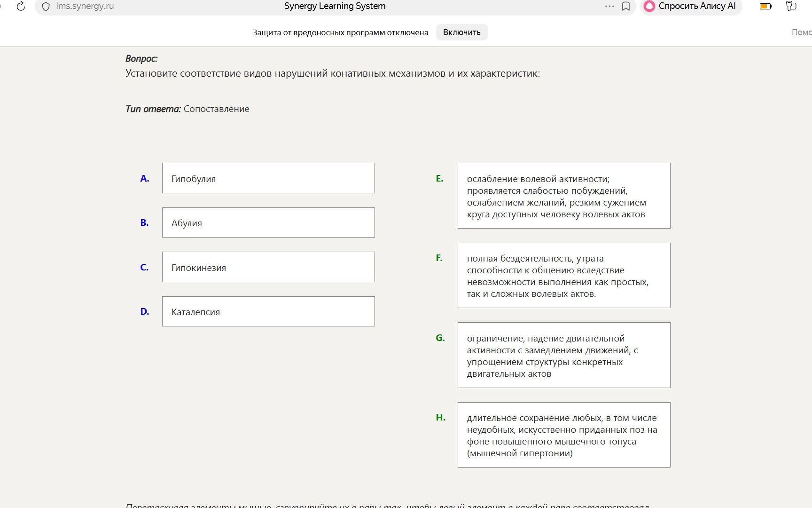The image size is (812, 508).
Task: Bookmark this page with the bookmark icon
Action: [626, 6]
